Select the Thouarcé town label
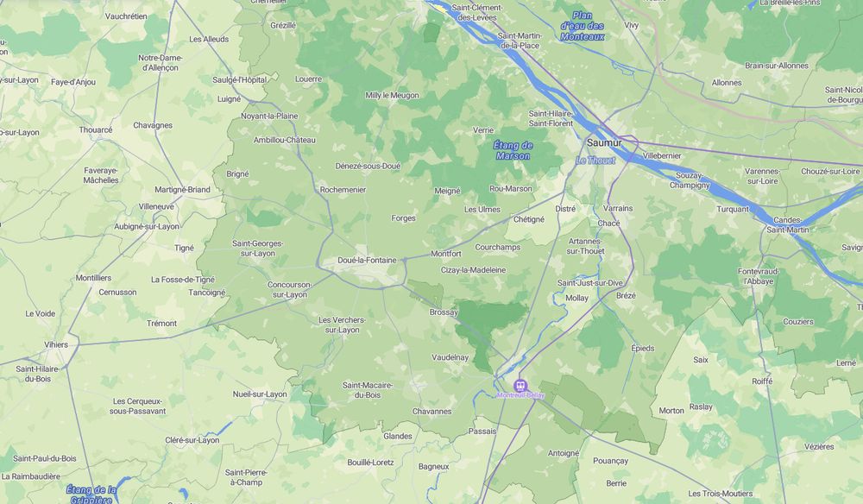 pos(96,130)
